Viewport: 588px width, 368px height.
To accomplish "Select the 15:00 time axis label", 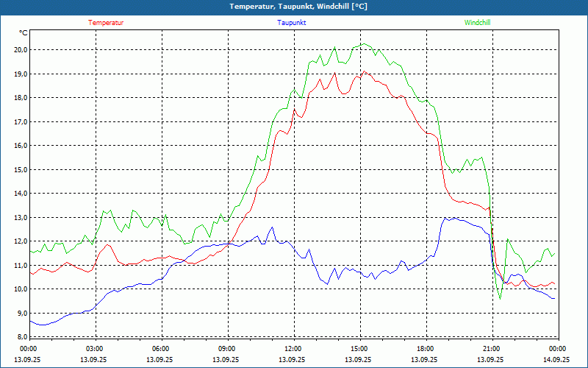I will pyautogui.click(x=359, y=349).
